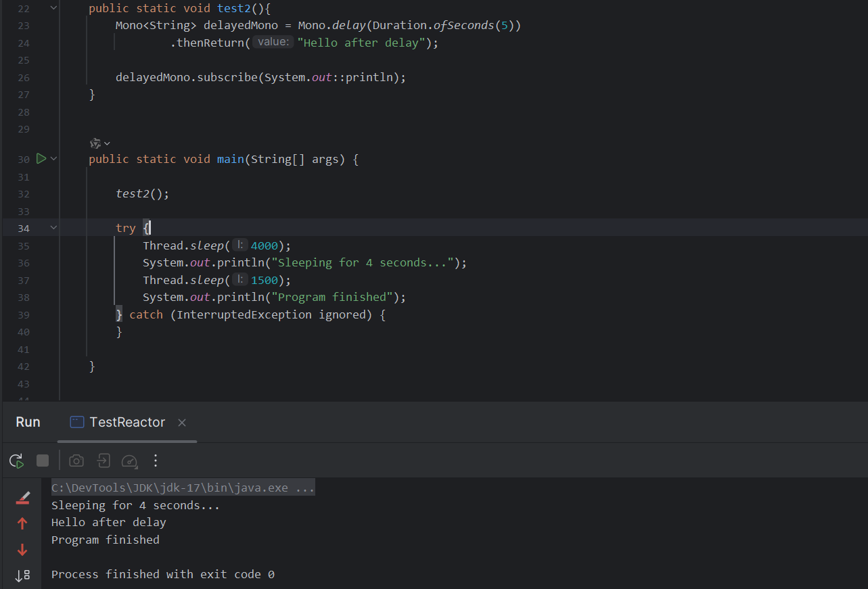Click the exit arrow icon in run toolbar

[x=103, y=461]
